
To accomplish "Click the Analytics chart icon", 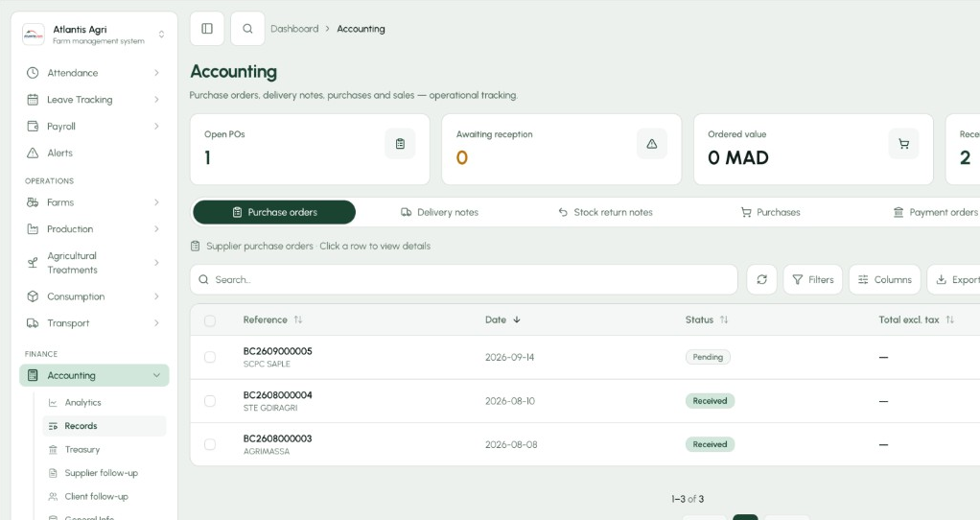I will click(x=53, y=403).
